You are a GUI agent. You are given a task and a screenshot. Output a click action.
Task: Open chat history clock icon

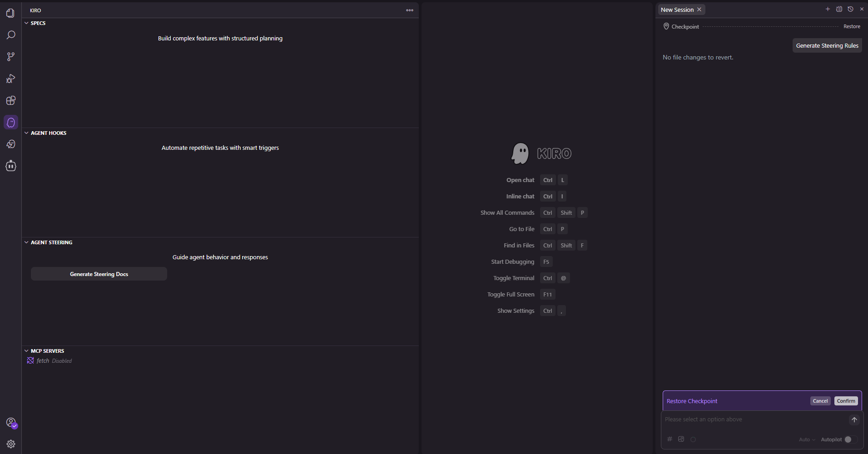tap(850, 9)
